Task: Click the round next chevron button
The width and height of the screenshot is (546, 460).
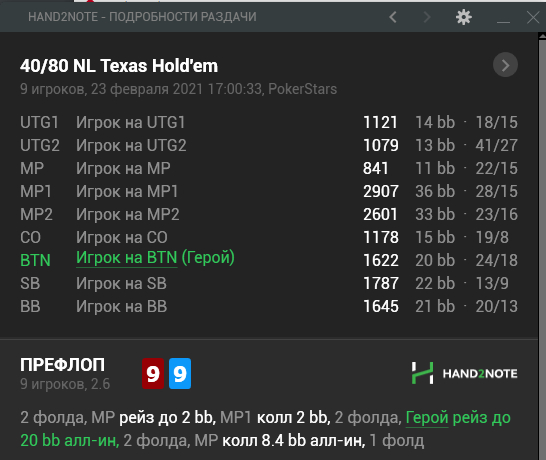Action: point(505,65)
